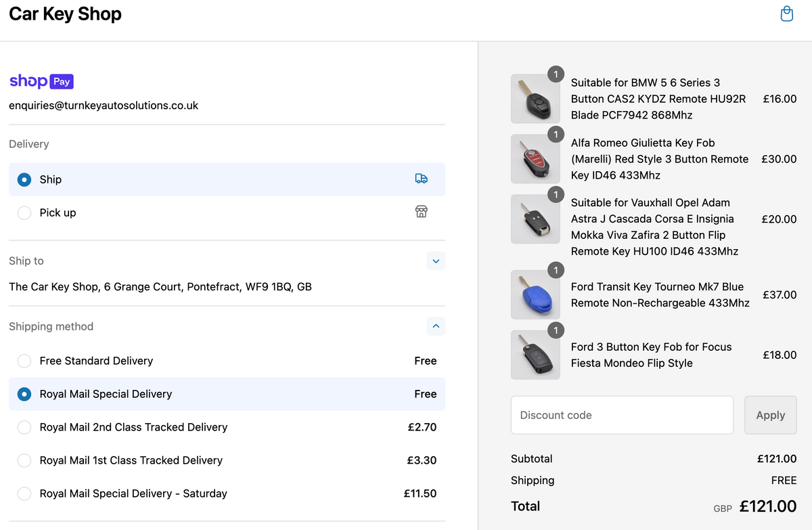This screenshot has height=530, width=812.
Task: Select the Pick up radio button
Action: click(24, 213)
